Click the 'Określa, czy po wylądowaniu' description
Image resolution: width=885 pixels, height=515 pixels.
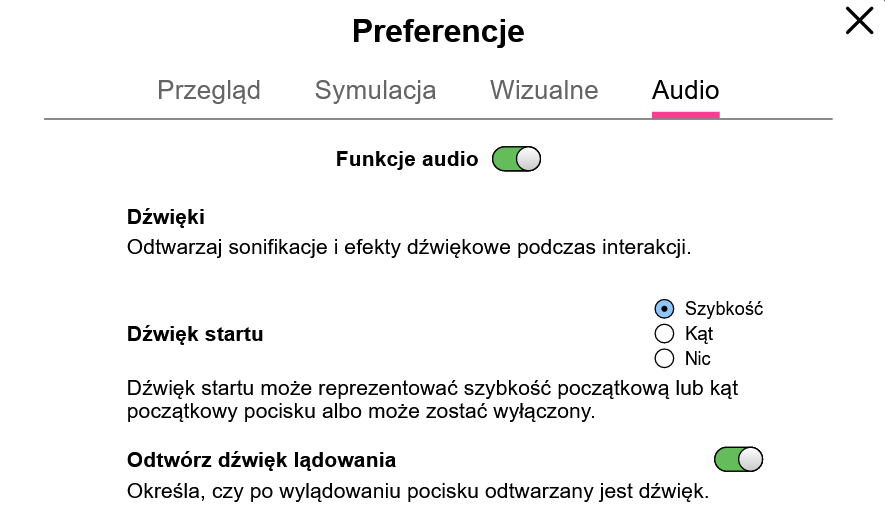(418, 491)
